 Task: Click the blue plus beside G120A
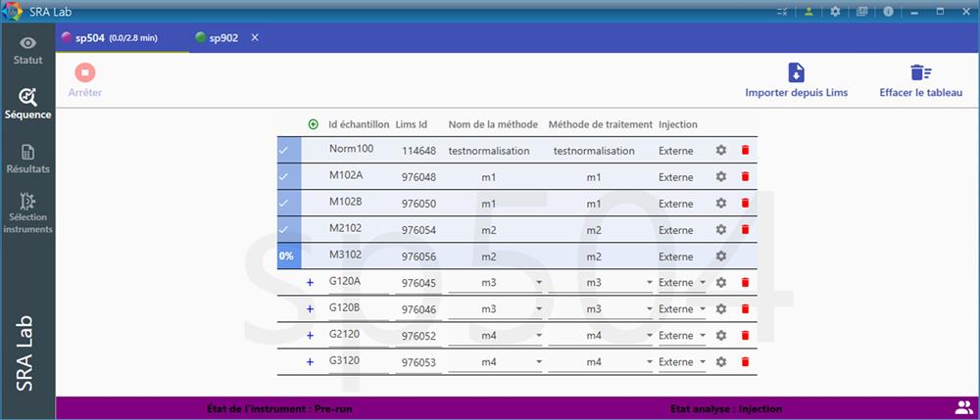pos(311,283)
